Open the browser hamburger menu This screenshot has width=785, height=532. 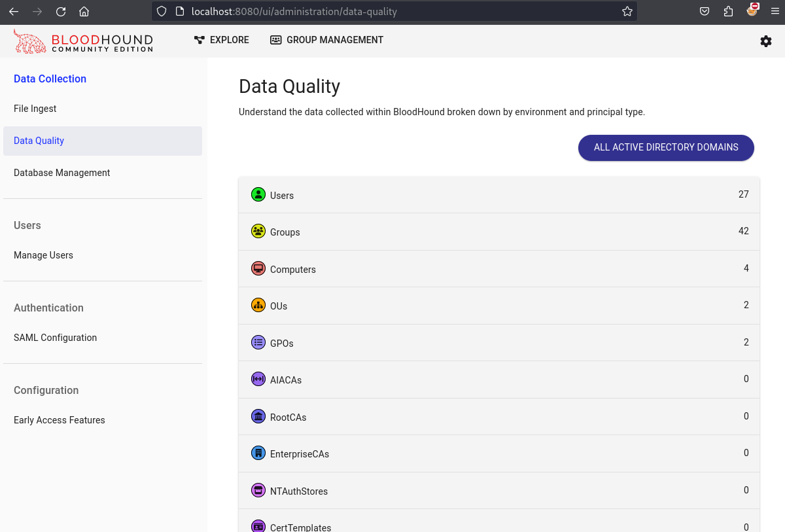[x=775, y=11]
